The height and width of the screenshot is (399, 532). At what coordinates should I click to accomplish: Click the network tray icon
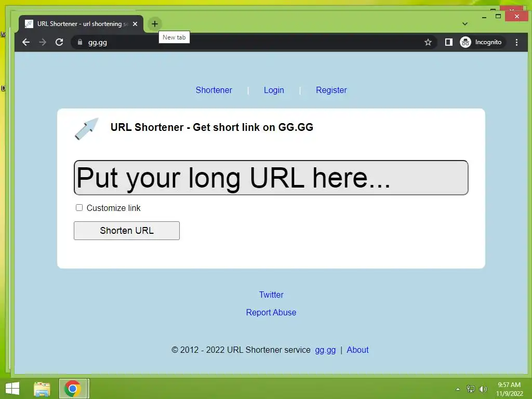tap(471, 389)
